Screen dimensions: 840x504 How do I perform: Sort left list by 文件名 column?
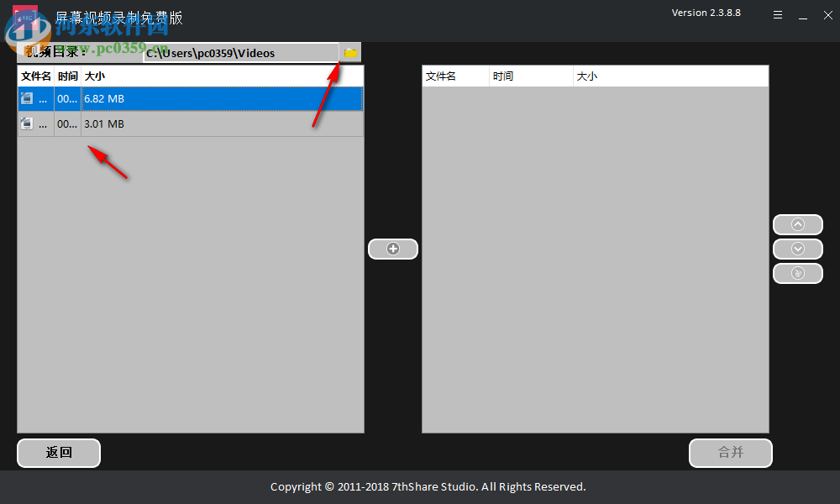(36, 76)
